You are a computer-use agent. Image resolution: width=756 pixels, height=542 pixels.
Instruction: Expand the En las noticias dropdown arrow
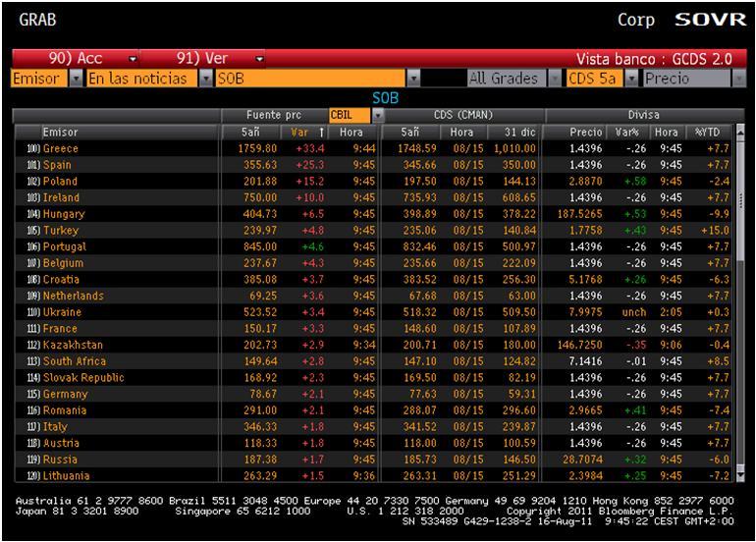point(206,79)
